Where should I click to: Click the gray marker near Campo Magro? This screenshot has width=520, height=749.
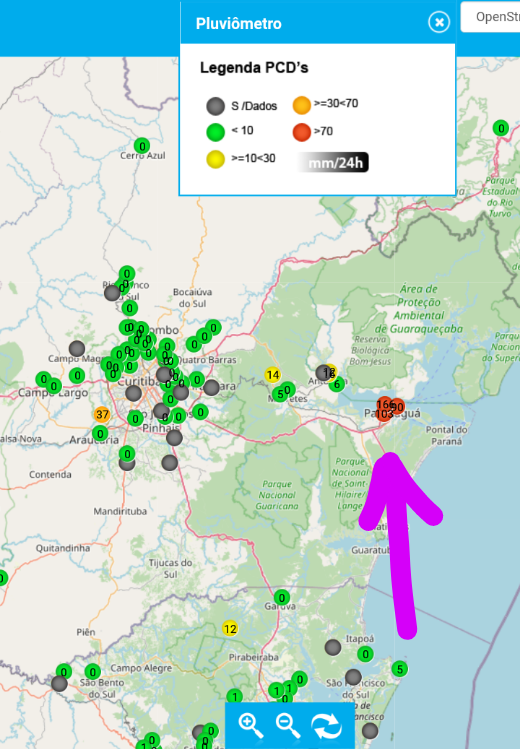pos(77,349)
